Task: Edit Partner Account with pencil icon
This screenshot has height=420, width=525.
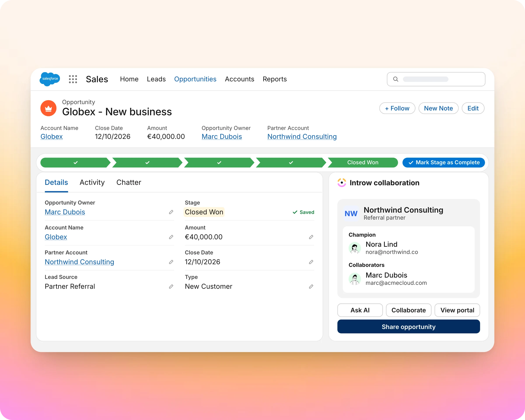Action: tap(171, 262)
